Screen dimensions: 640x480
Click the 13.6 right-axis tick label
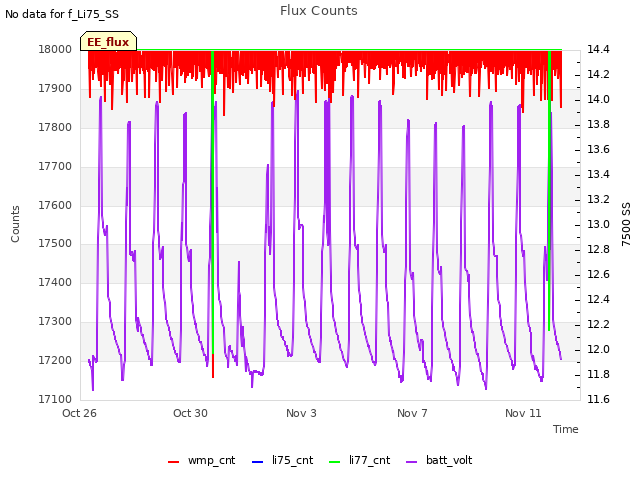coord(598,150)
